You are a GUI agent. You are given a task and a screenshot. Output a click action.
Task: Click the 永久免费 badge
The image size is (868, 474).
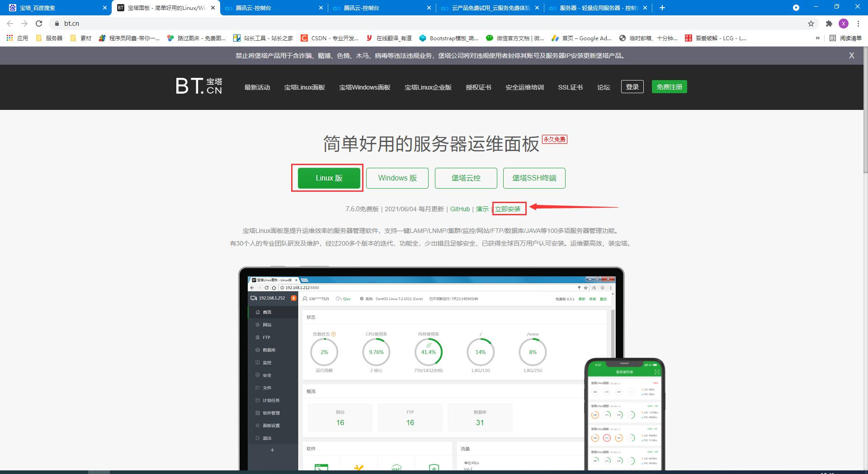pos(555,139)
